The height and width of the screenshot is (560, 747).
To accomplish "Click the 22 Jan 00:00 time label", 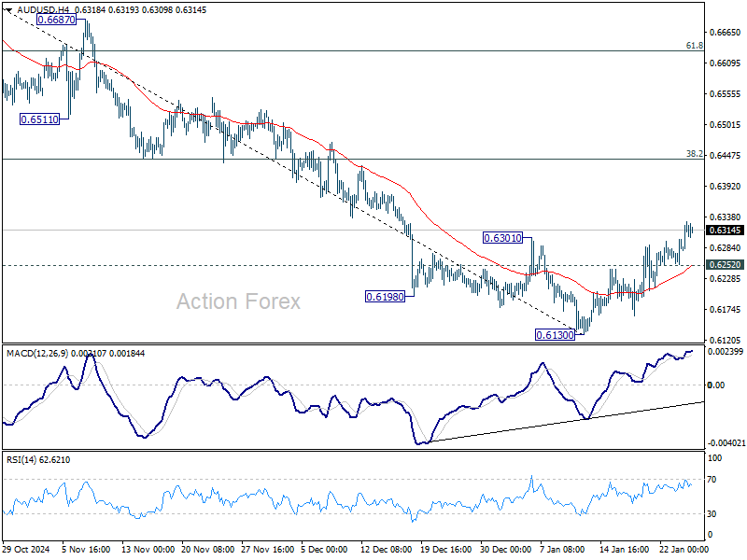I will [x=684, y=549].
